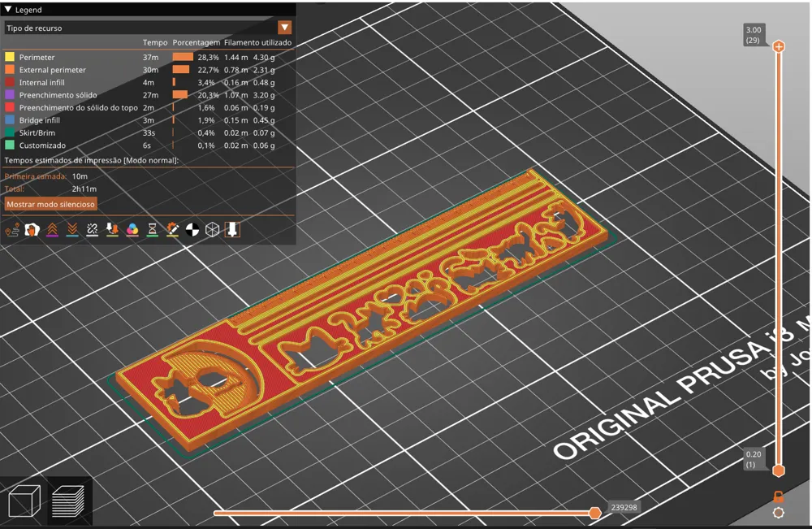The width and height of the screenshot is (812, 529).
Task: Toggle the color changes icon
Action: 132,230
